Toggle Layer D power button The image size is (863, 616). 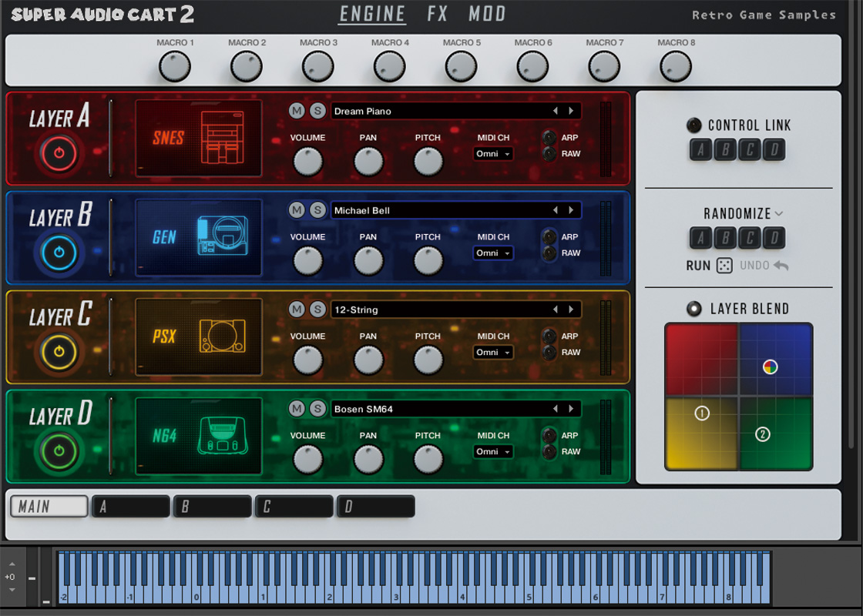59,451
